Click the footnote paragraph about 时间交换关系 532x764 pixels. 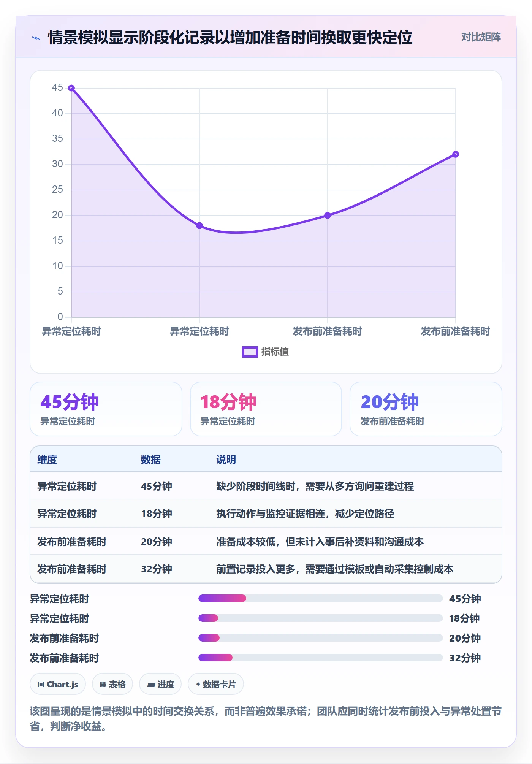[266, 719]
